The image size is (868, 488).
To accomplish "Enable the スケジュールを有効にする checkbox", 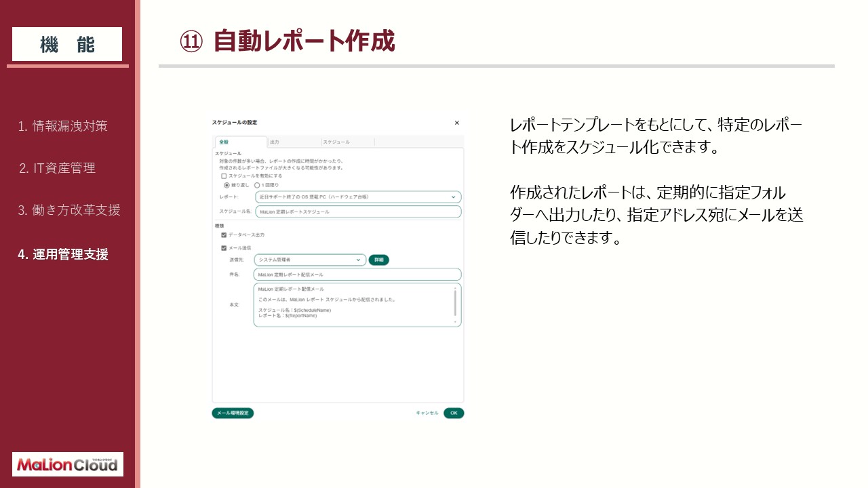I will coord(224,176).
